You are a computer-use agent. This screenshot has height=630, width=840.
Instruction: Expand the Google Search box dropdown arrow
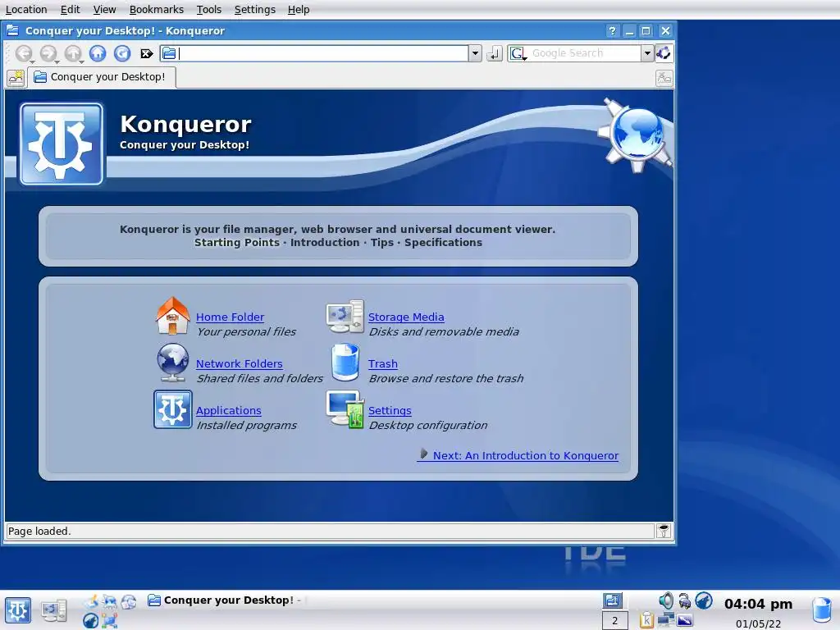coord(648,53)
